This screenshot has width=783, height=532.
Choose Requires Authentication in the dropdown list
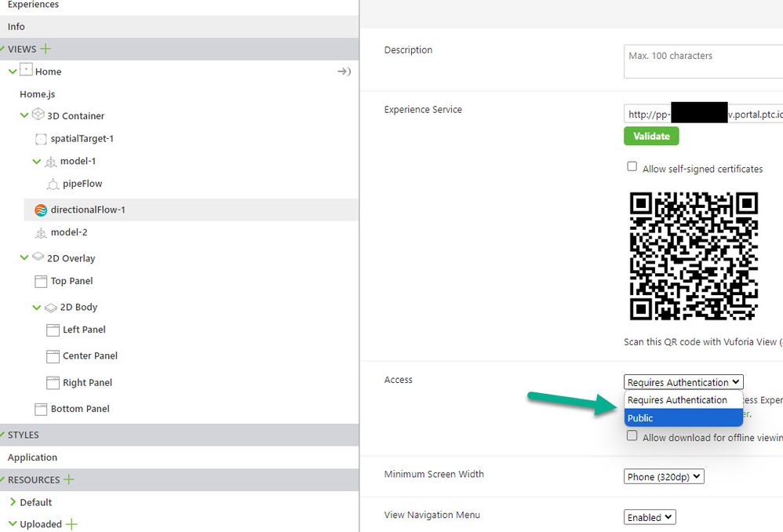[x=683, y=400]
